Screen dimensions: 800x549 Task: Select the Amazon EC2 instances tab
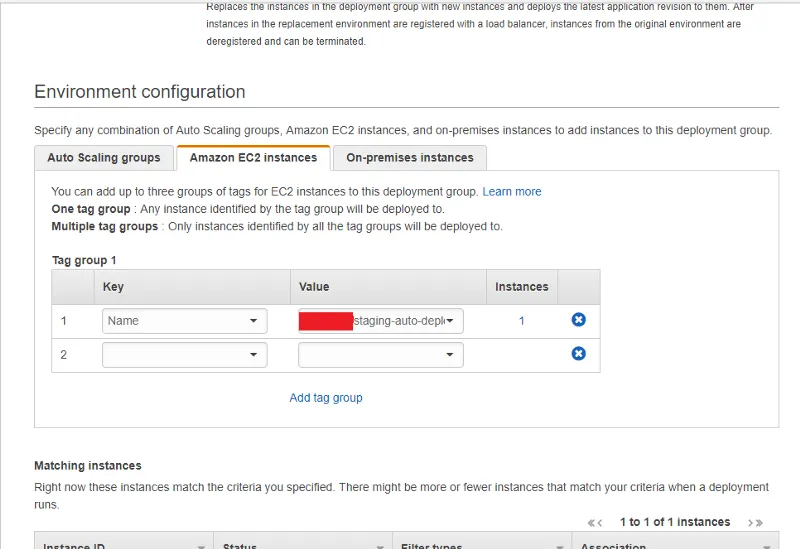tap(253, 158)
